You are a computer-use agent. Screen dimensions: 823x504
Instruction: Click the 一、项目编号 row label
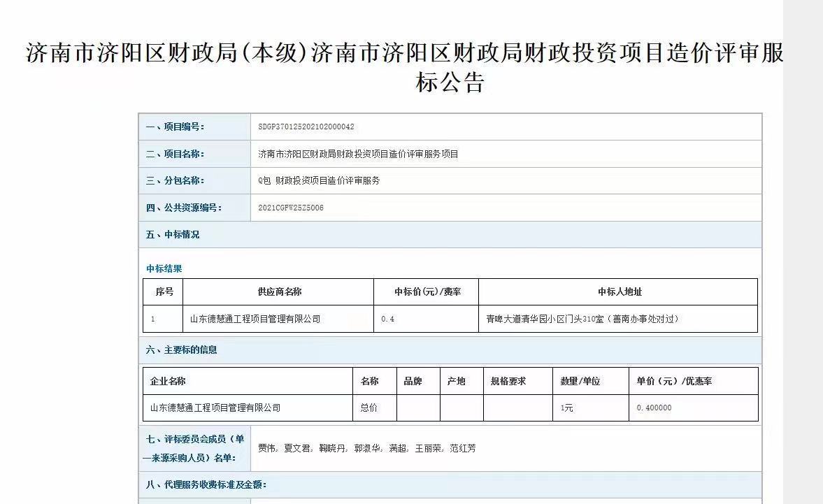pyautogui.click(x=175, y=127)
